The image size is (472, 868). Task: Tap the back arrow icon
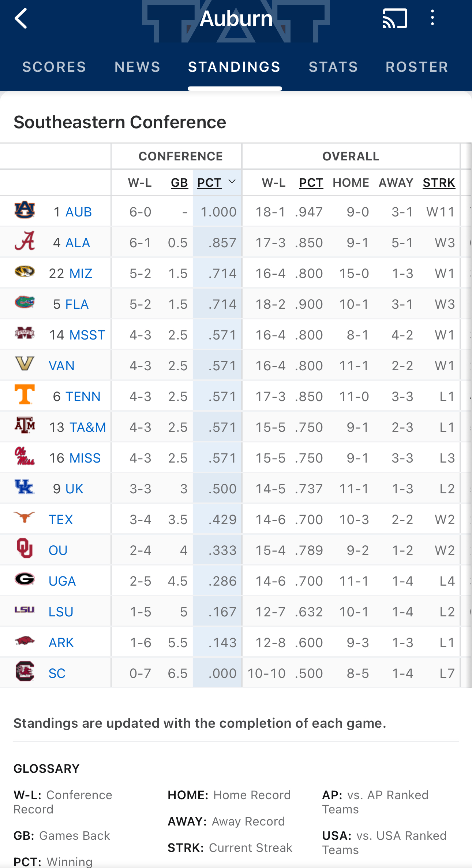(21, 18)
